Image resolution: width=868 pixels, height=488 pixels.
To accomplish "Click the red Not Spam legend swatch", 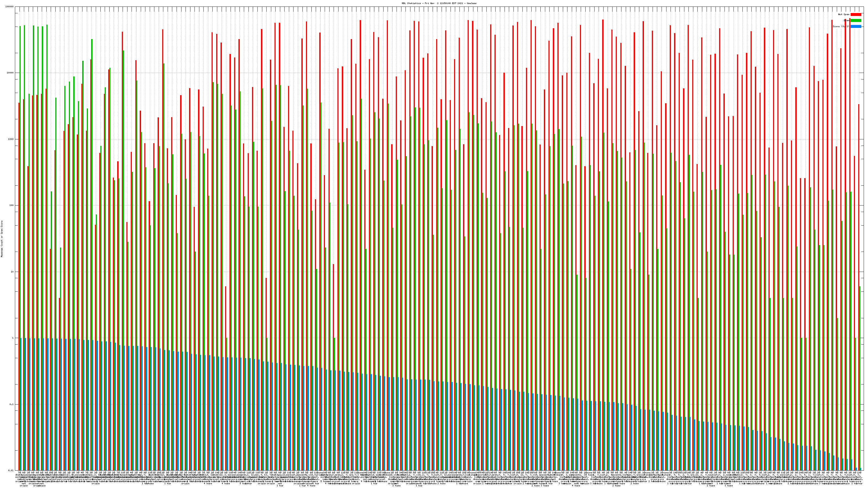I will click(x=856, y=14).
